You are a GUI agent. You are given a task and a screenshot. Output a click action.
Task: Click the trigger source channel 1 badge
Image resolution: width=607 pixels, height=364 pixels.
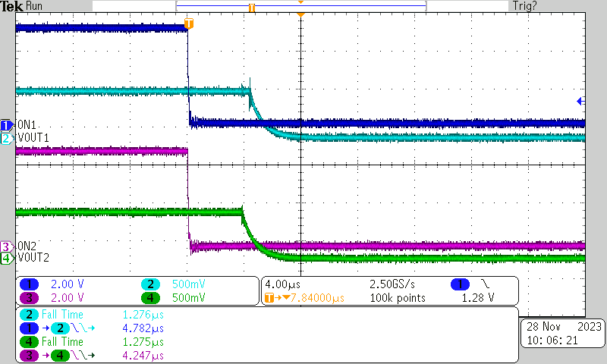tap(460, 284)
